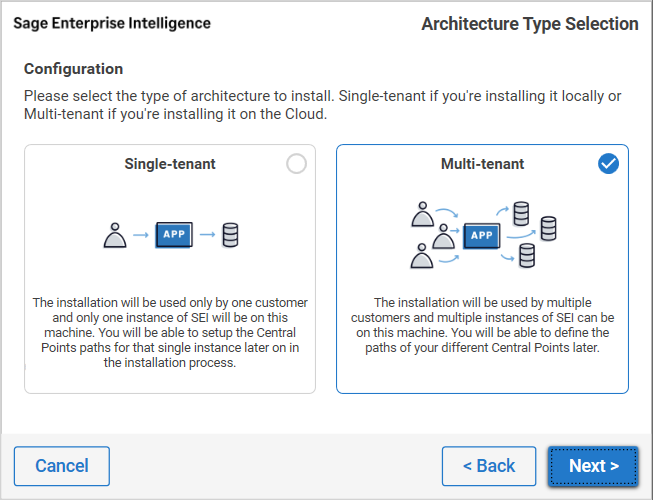Click the middle user icon in Multi-tenant diagram

click(x=443, y=235)
